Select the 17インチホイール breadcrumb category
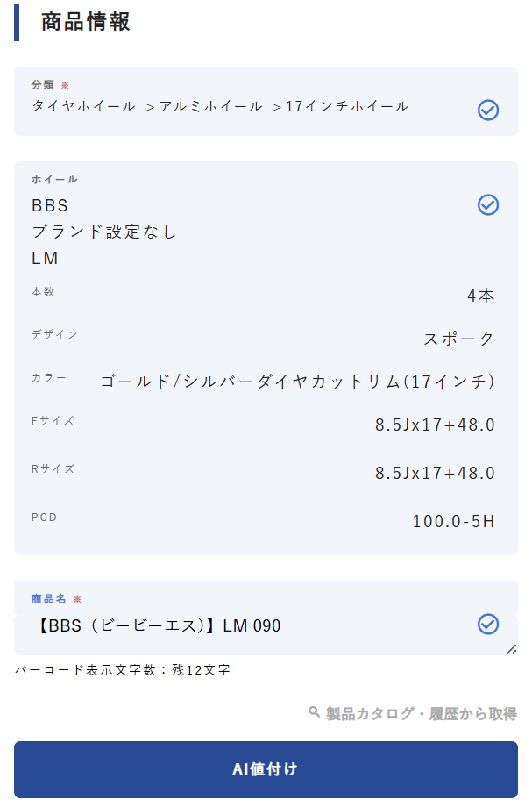Screen dimensions: 532x807 [x=347, y=106]
